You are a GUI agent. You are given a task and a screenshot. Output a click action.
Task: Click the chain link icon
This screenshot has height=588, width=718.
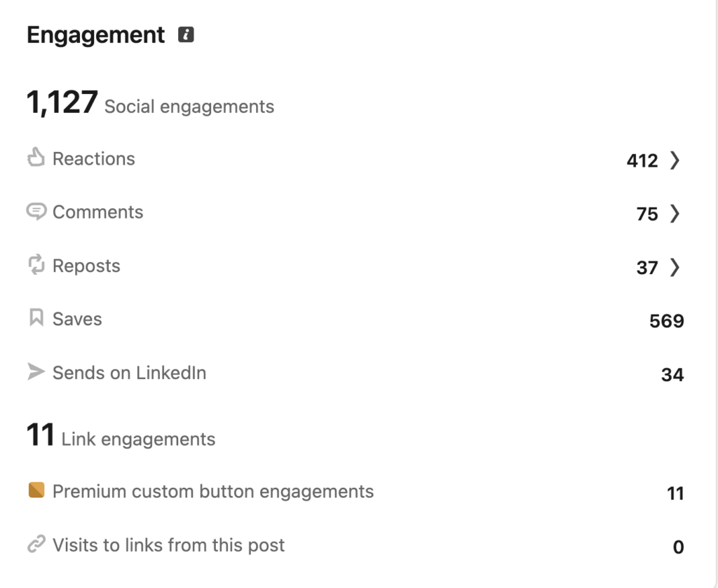36,544
